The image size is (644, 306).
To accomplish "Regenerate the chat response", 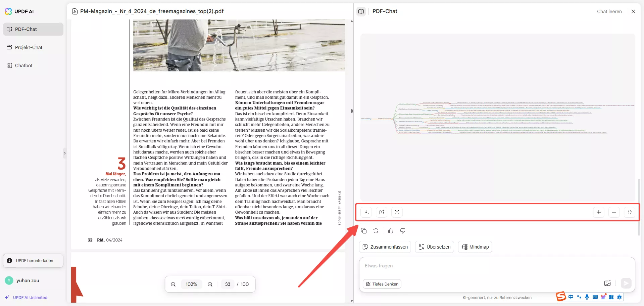I will pyautogui.click(x=376, y=231).
